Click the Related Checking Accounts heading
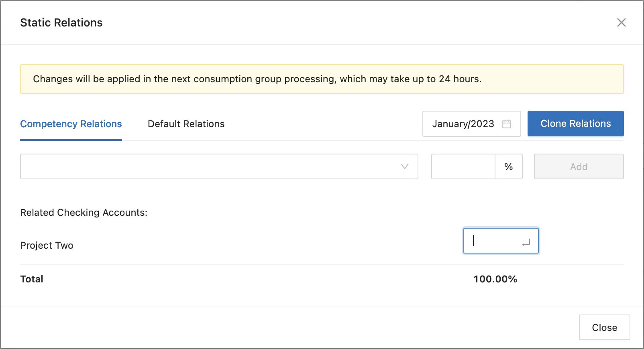 [84, 213]
